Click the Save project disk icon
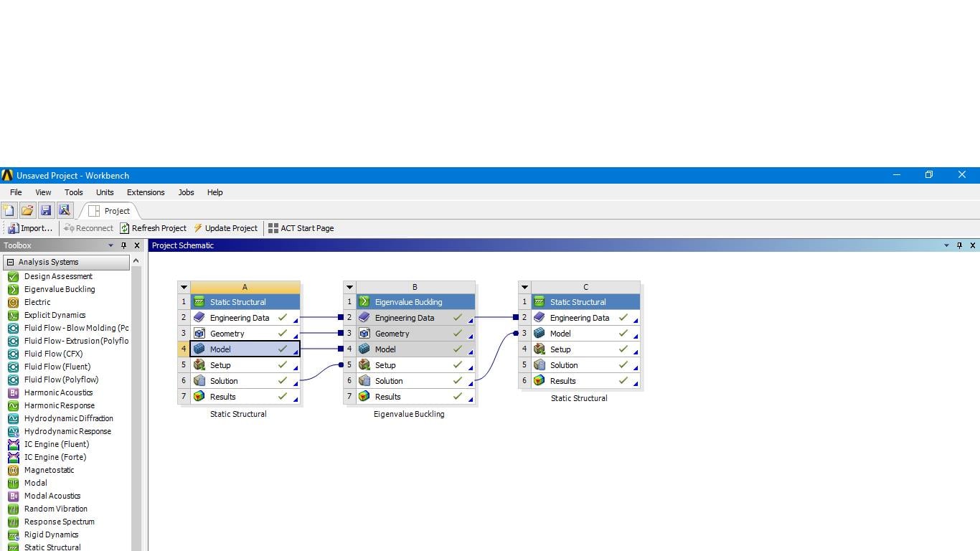 tap(46, 210)
